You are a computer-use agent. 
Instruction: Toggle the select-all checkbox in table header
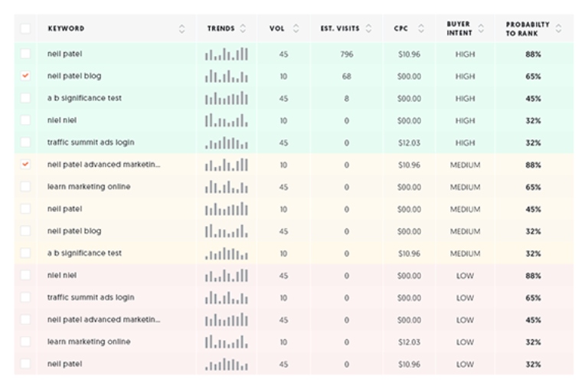26,29
